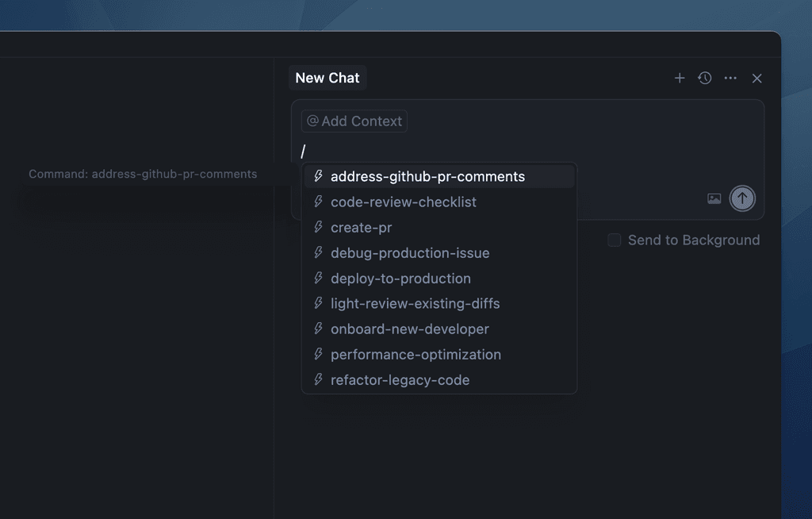This screenshot has width=812, height=519.
Task: Select the light-review-existing-diffs command
Action: [x=416, y=303]
